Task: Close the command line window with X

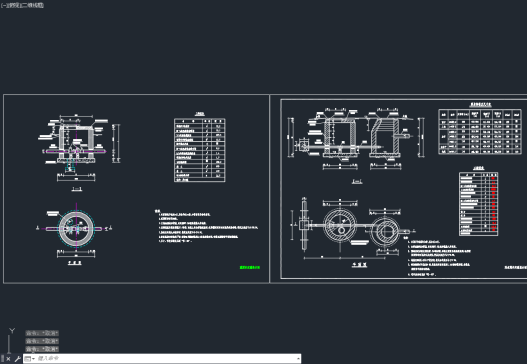Action: pos(8,359)
